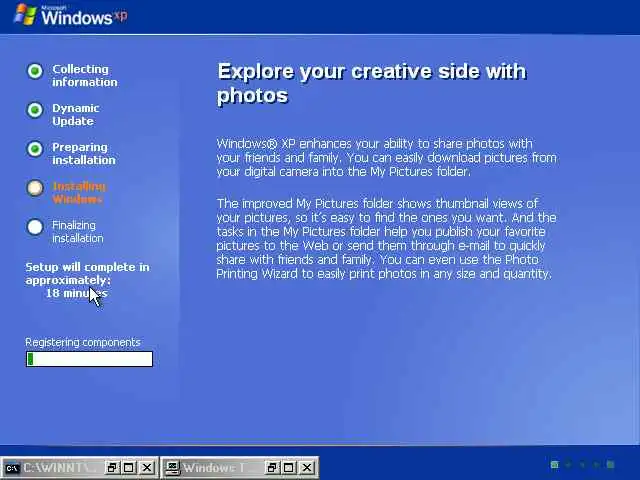The width and height of the screenshot is (640, 480).
Task: Click the computer icon of minimized Windows window
Action: [172, 467]
